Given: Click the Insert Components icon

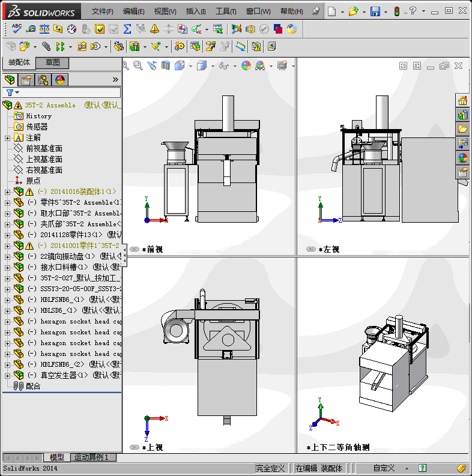Looking at the screenshot, I should click(x=24, y=46).
